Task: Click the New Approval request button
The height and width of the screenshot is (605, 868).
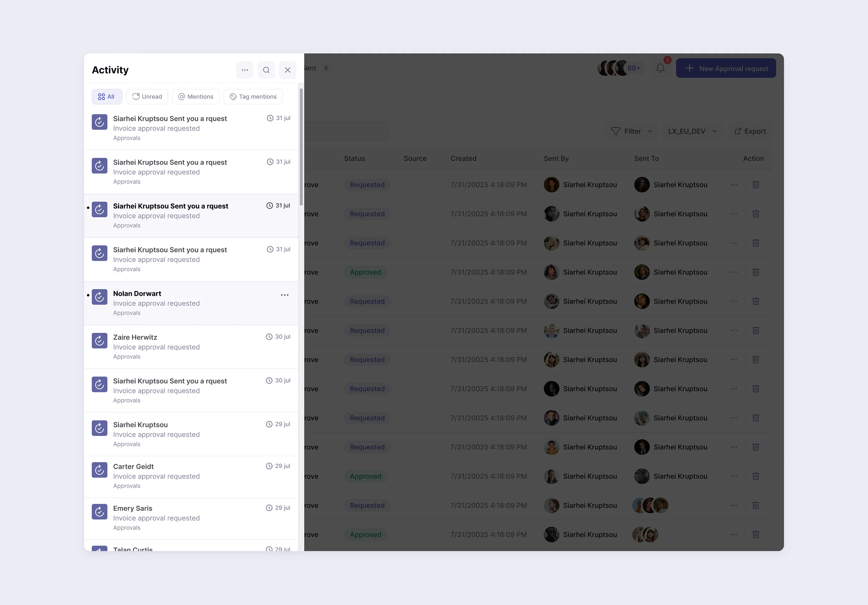Action: [726, 68]
